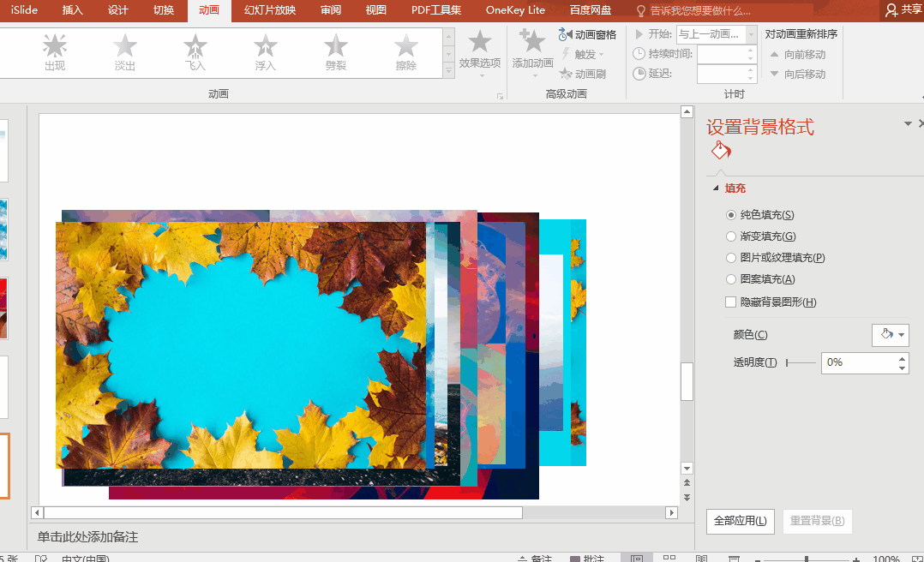The image size is (924, 562).
Task: Decrease 透明度 transparency with down arrow
Action: click(x=902, y=368)
